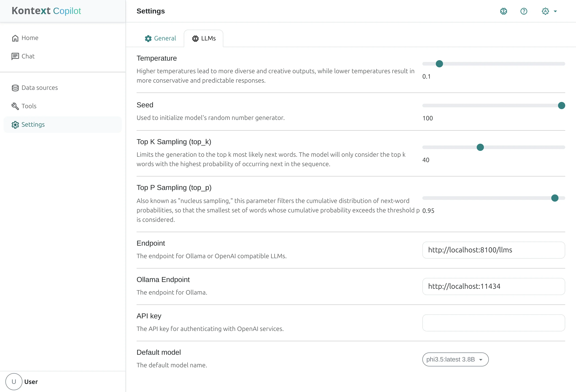Click the User avatar circle
576x392 pixels.
pyautogui.click(x=14, y=382)
